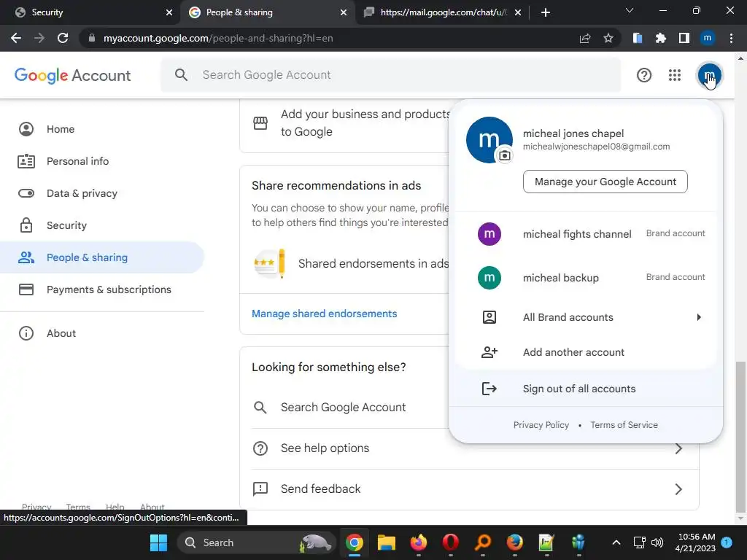This screenshot has height=560, width=747.
Task: Switch to the Security browser tab
Action: click(x=90, y=12)
